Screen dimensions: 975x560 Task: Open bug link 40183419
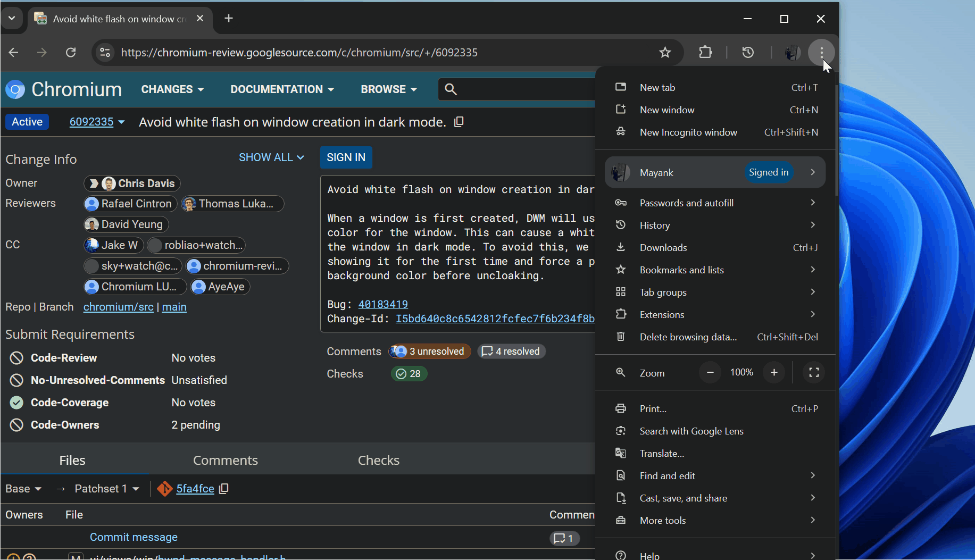tap(383, 304)
